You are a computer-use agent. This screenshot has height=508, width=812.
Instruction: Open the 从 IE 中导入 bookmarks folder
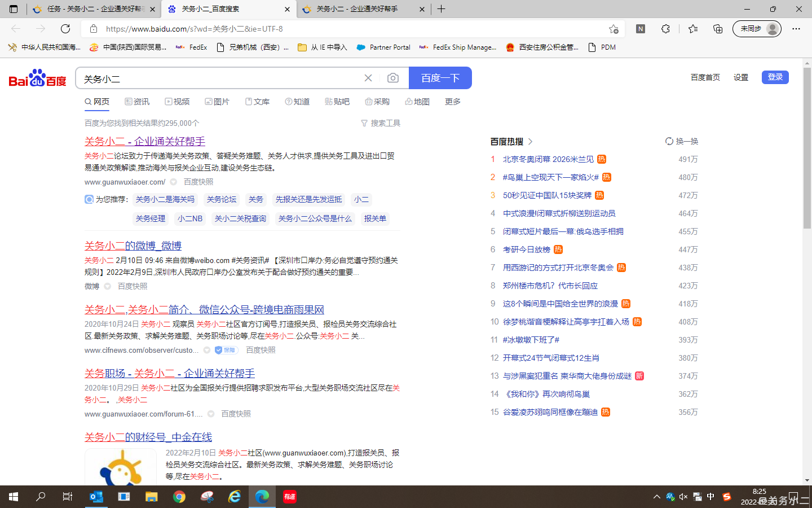pos(323,47)
